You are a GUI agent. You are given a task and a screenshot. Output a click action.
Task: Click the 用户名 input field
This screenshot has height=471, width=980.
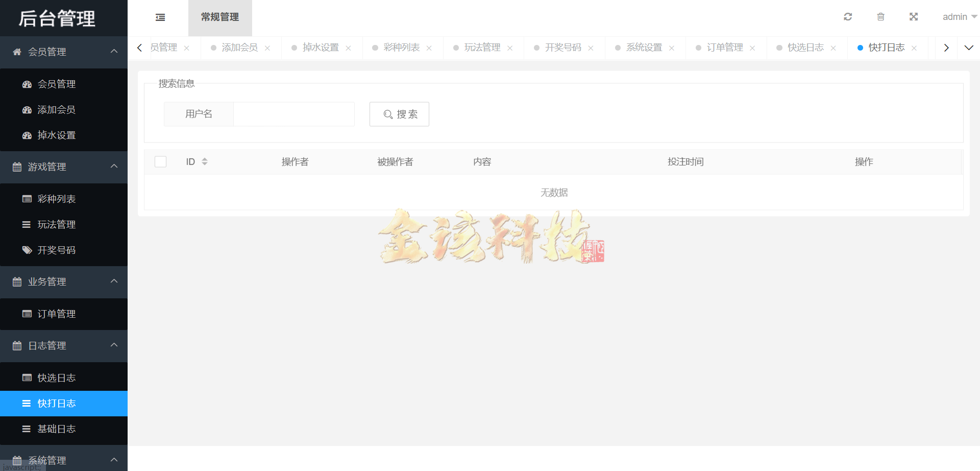pyautogui.click(x=293, y=114)
